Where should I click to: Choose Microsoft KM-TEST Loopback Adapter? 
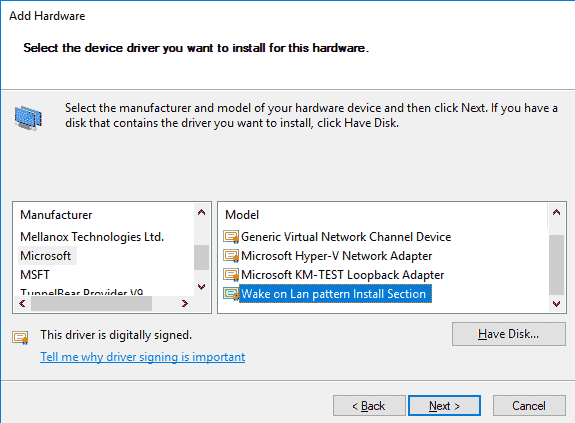[343, 275]
